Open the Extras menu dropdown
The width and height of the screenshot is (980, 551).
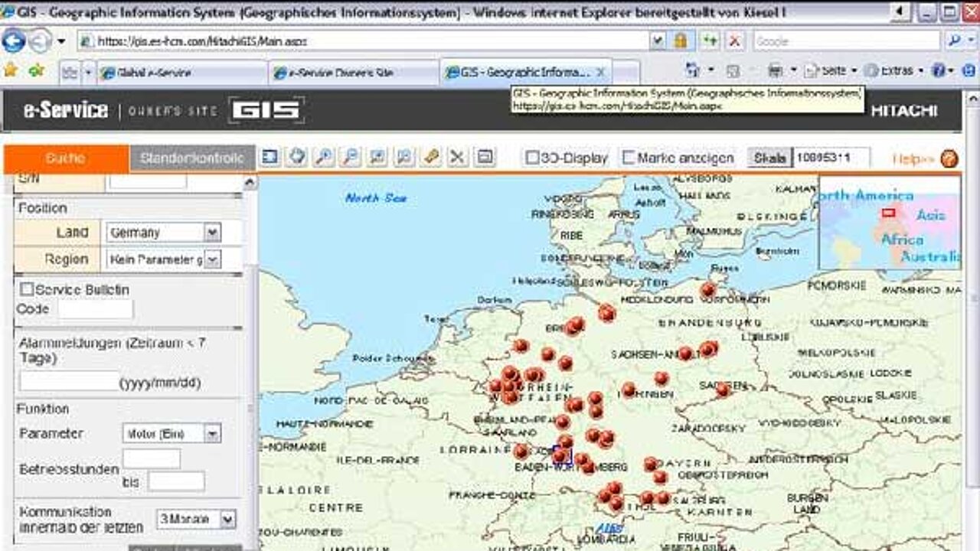(893, 70)
